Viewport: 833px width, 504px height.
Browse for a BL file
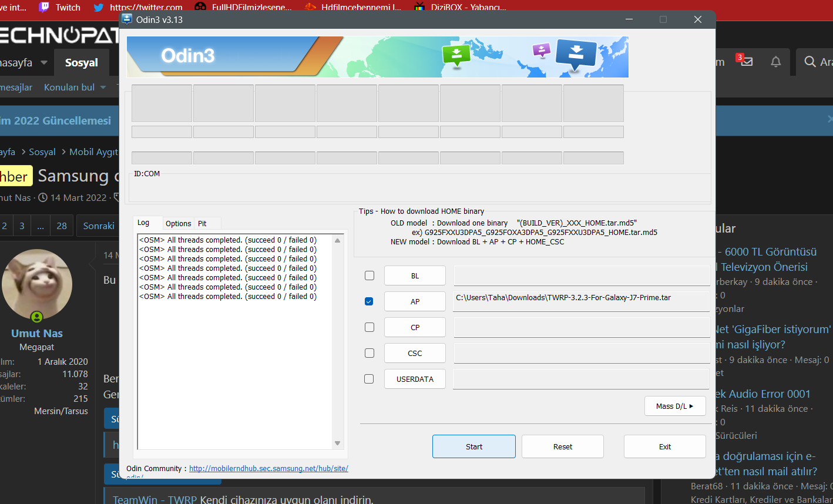[415, 275]
